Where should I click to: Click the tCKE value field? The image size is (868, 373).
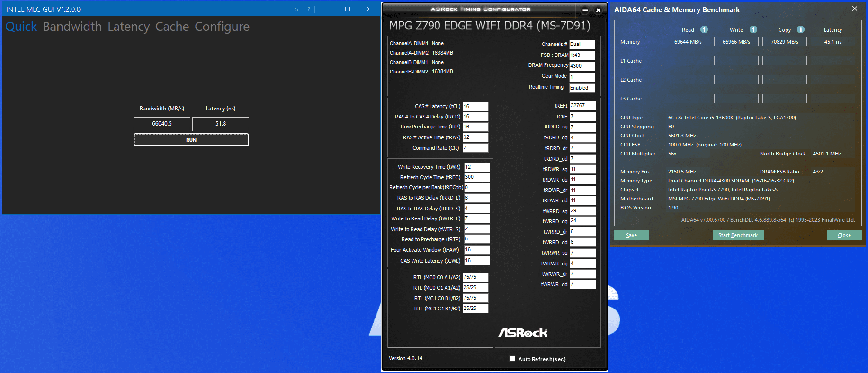point(583,117)
